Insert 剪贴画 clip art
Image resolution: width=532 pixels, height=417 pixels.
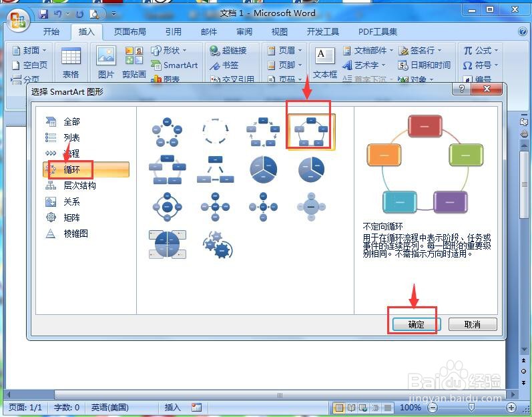pos(134,63)
